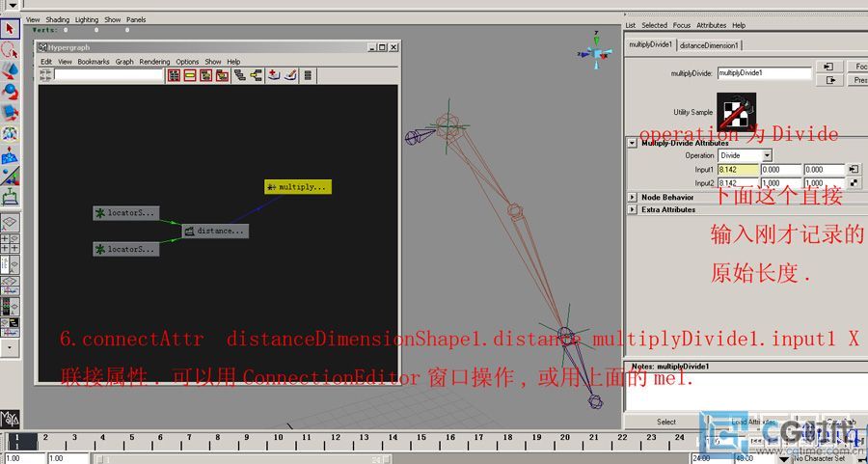The width and height of the screenshot is (868, 464).
Task: Select the multiply node in Hypergraph
Action: coord(298,186)
